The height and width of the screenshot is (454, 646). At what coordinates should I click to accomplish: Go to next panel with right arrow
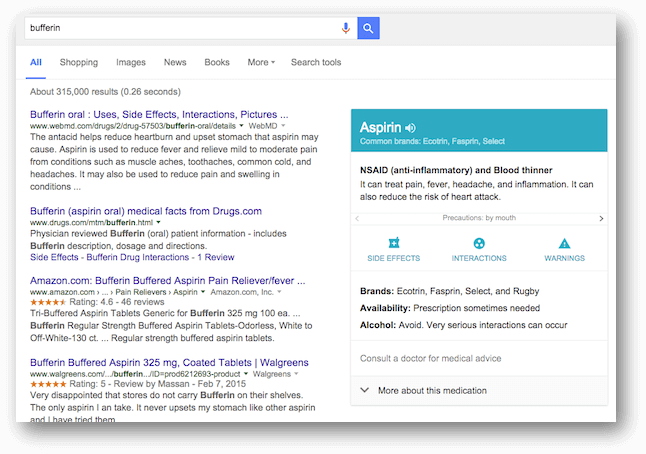[x=601, y=218]
